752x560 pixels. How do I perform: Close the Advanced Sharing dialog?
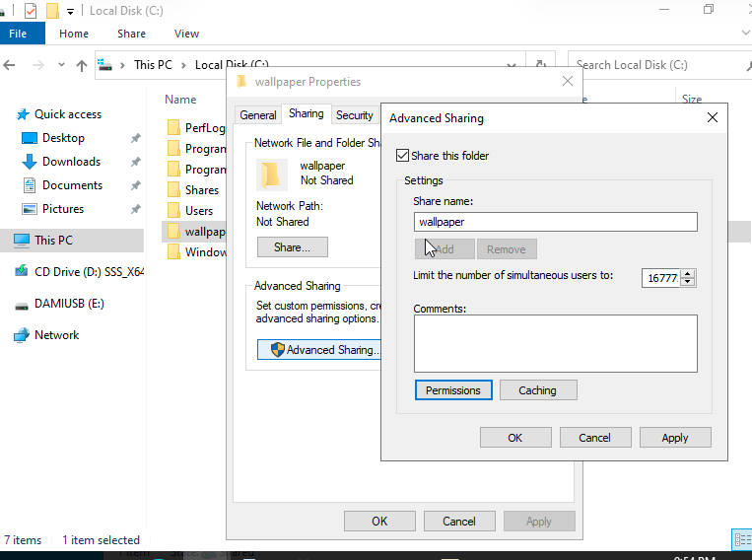coord(713,117)
